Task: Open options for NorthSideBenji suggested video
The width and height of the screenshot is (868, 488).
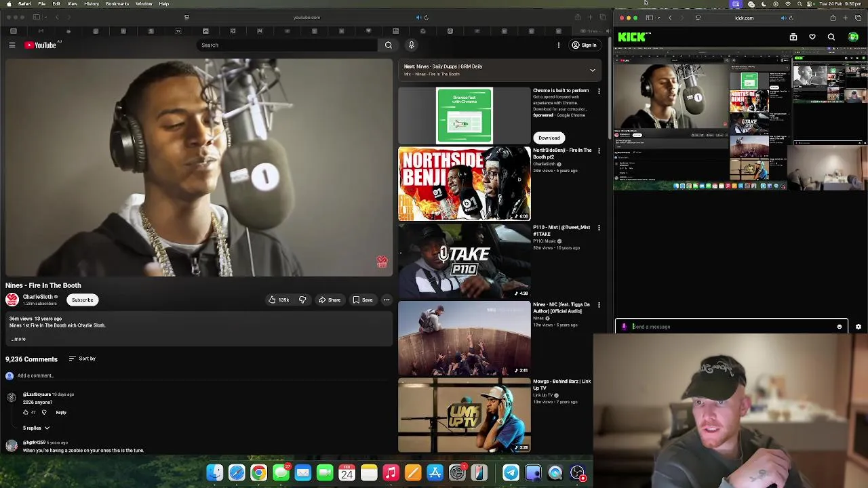Action: point(599,150)
